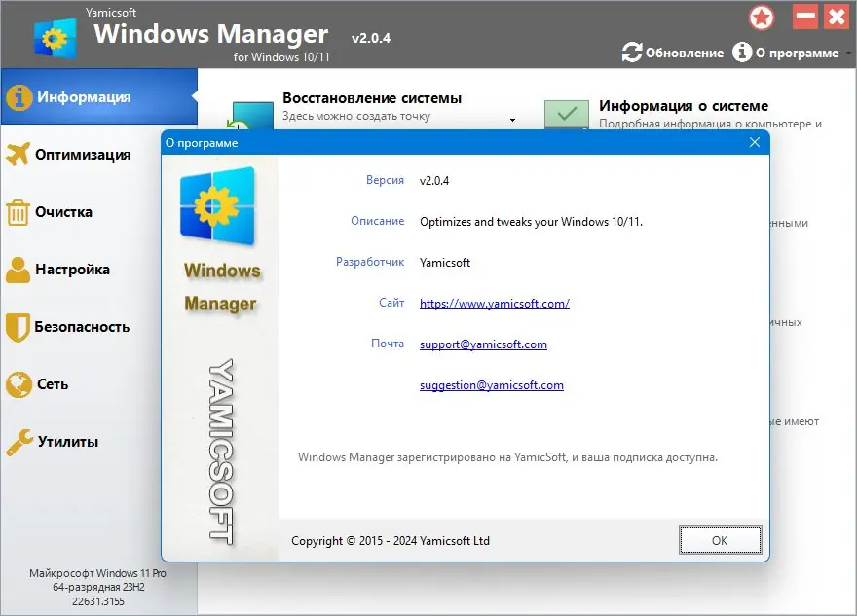Open О программе header menu text

(x=797, y=53)
